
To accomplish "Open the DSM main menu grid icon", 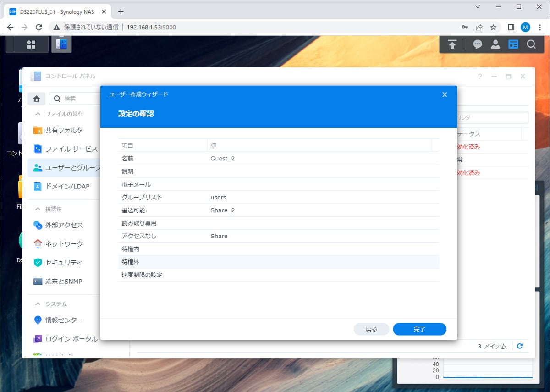I will click(x=31, y=44).
